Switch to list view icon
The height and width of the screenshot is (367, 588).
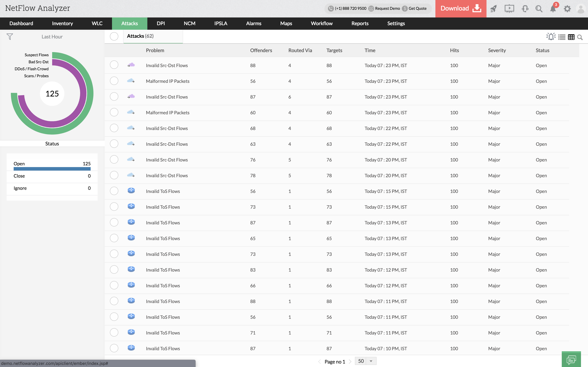click(562, 37)
